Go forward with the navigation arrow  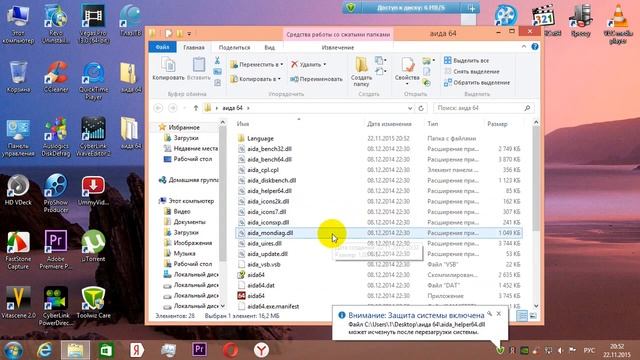click(173, 108)
